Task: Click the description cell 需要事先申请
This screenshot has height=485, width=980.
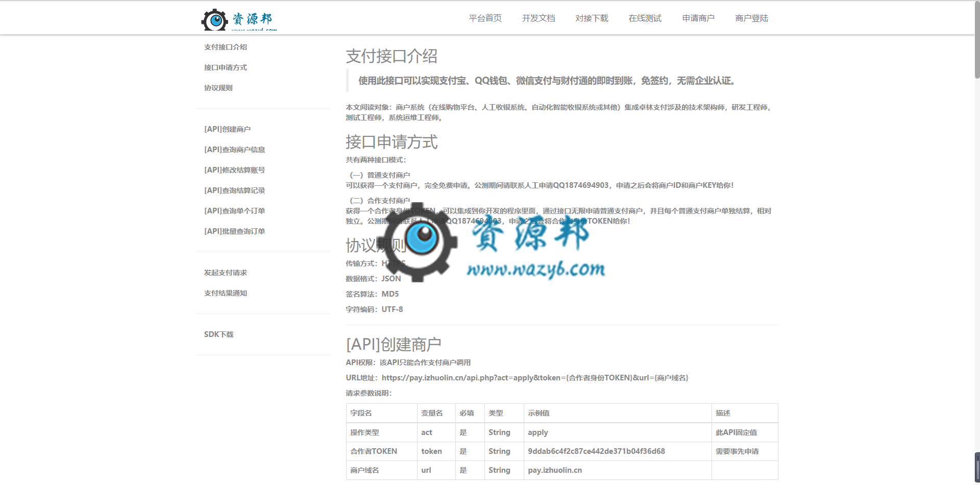Action: [x=745, y=451]
